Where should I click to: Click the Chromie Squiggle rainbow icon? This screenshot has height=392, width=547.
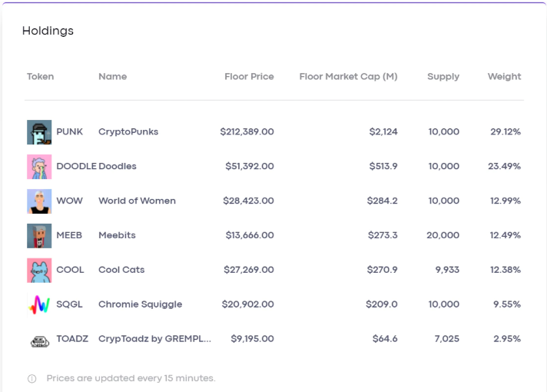[39, 304]
